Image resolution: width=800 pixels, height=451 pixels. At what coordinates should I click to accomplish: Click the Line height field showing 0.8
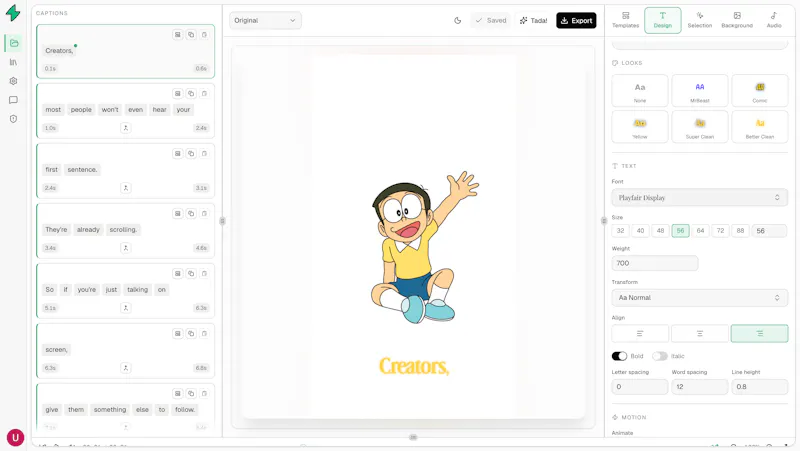point(760,387)
